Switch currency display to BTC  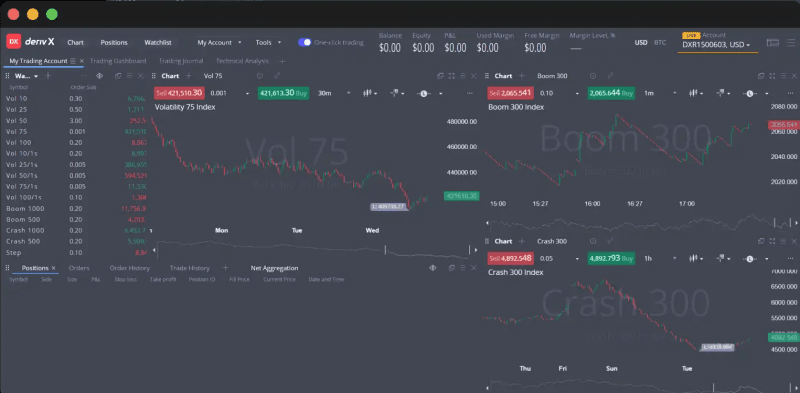click(x=660, y=43)
